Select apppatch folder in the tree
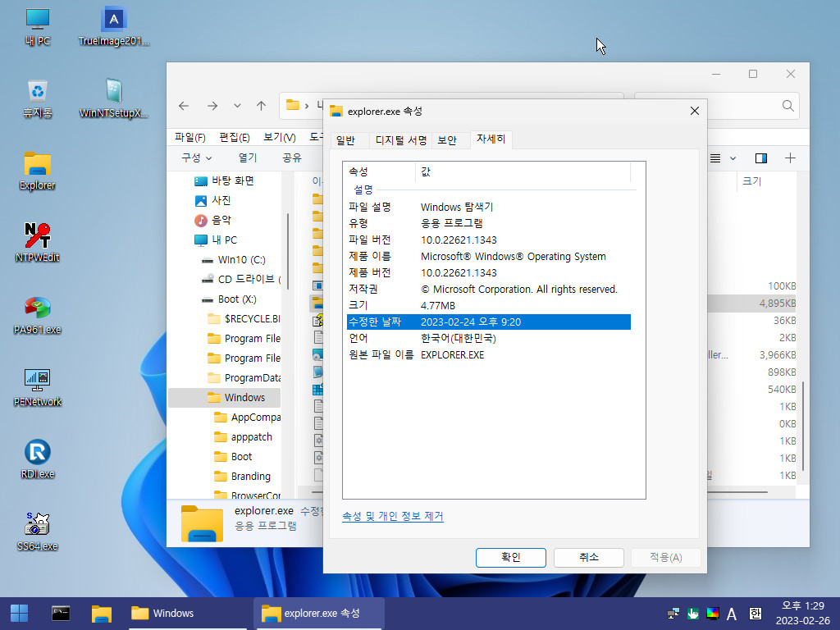The image size is (840, 630). pyautogui.click(x=243, y=437)
